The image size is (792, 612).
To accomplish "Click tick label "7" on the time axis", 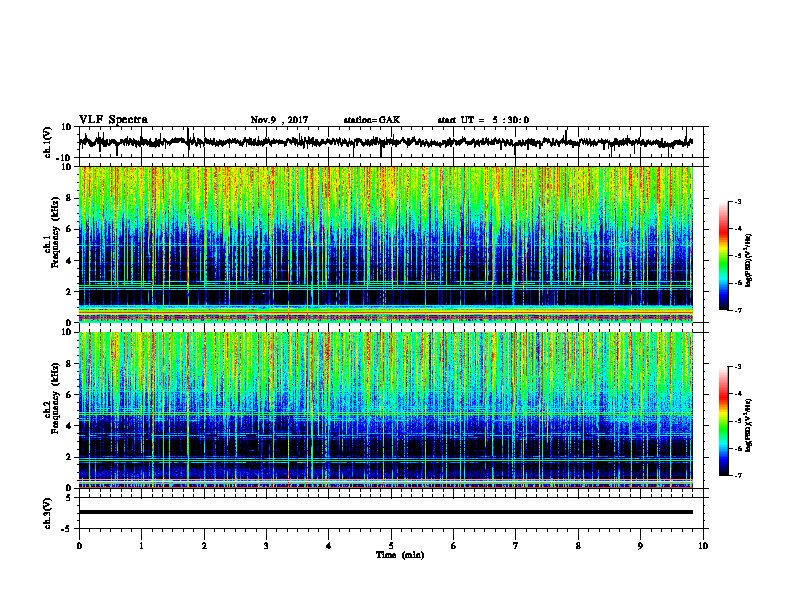I will 516,546.
